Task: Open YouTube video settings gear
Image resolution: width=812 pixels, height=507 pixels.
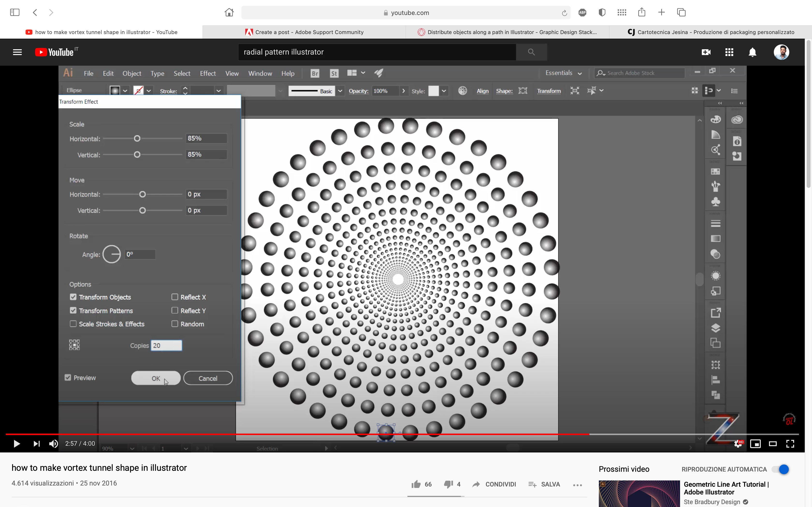Action: point(738,444)
